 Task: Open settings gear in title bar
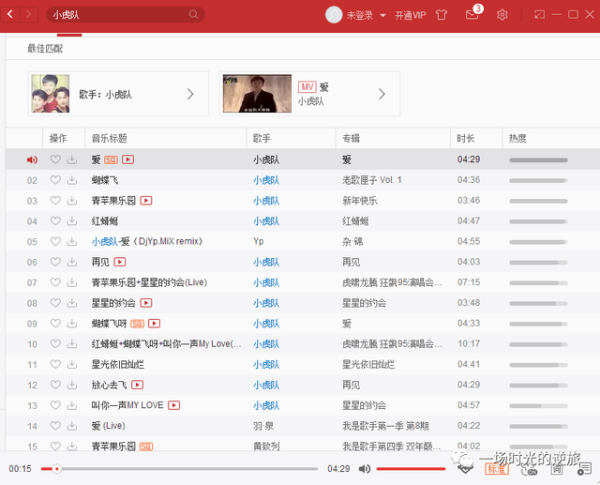click(x=502, y=15)
